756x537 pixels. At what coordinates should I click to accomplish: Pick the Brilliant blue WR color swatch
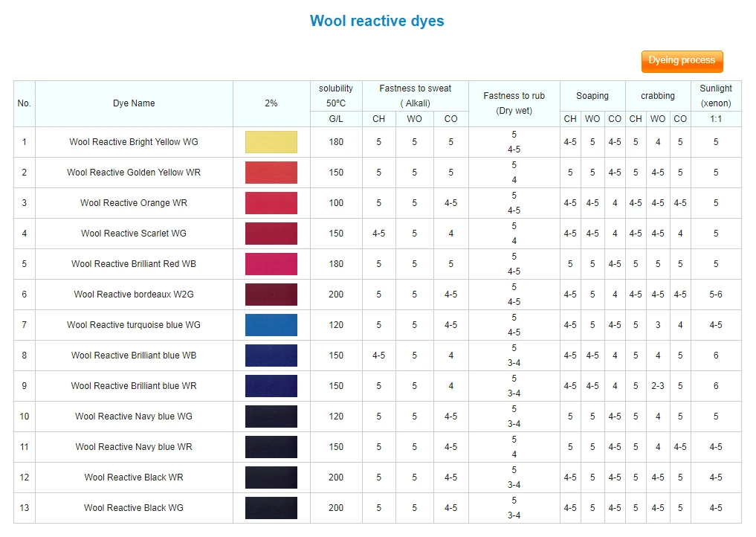[x=271, y=385]
